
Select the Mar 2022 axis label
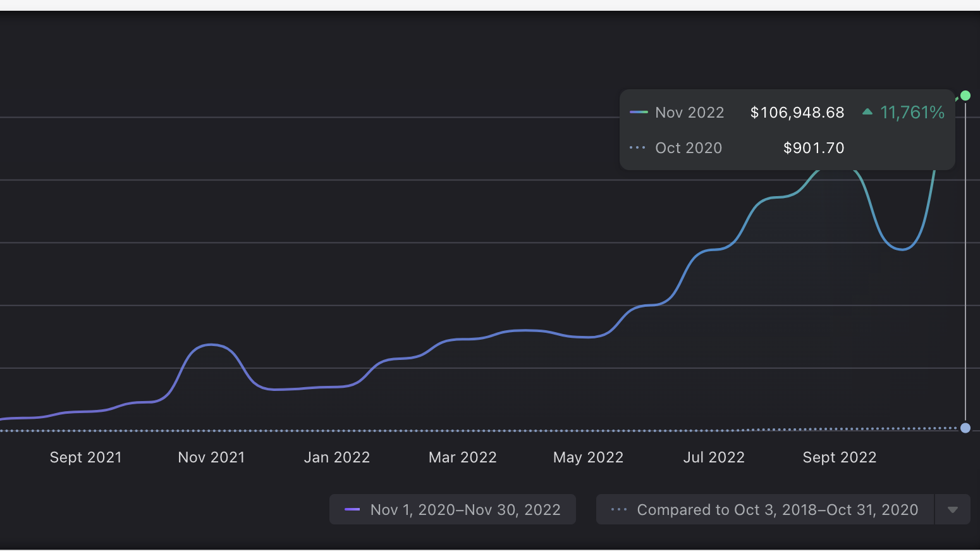click(x=462, y=457)
